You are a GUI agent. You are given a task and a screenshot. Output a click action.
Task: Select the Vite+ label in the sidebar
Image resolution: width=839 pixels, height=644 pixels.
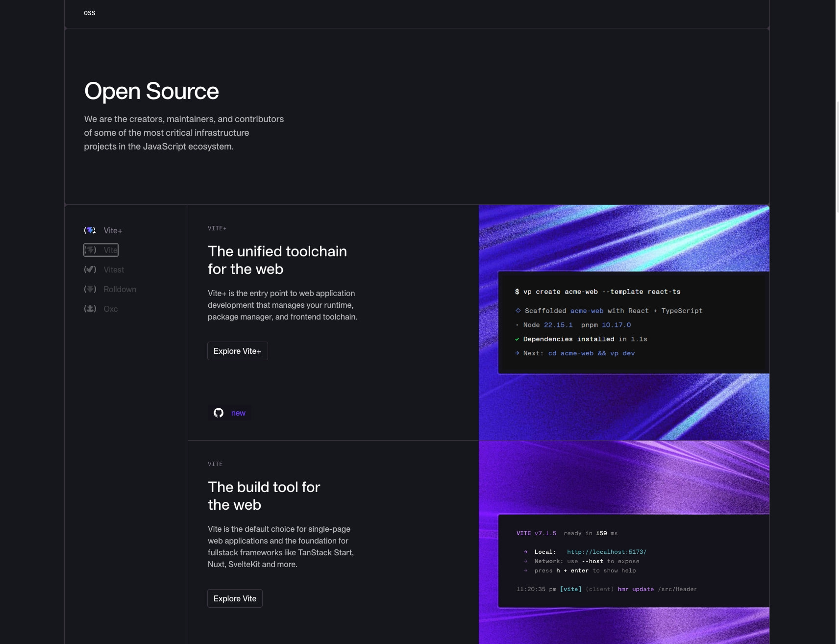tap(113, 230)
